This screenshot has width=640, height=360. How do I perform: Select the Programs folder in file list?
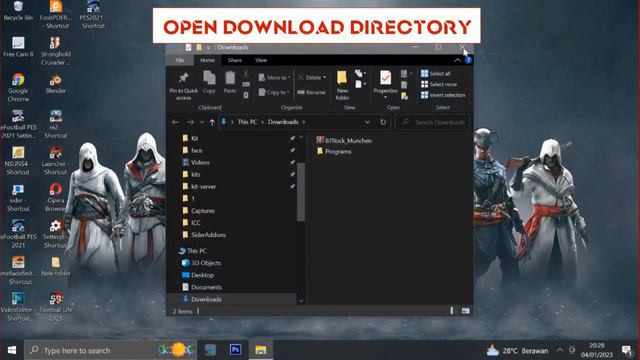334,151
